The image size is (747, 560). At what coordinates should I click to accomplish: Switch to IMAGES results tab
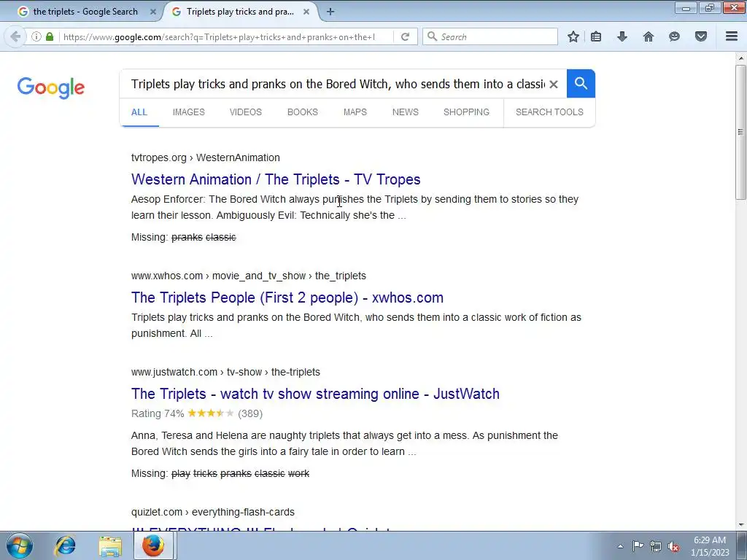pyautogui.click(x=189, y=112)
